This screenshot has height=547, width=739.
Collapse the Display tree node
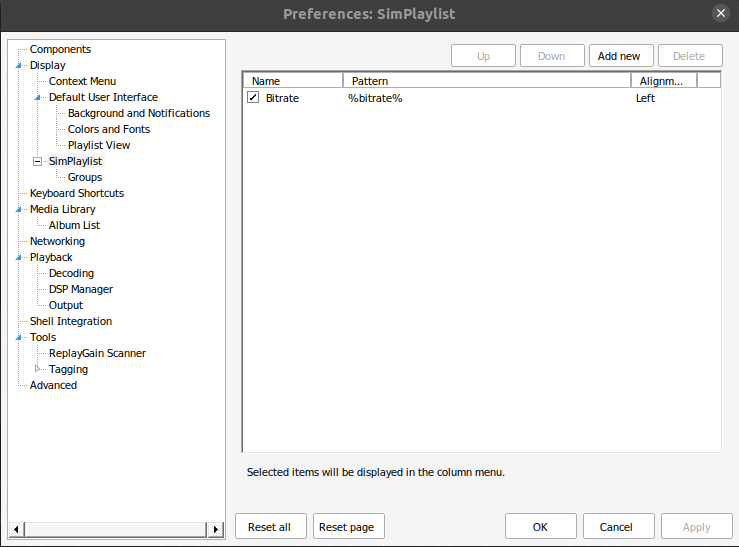pos(19,65)
